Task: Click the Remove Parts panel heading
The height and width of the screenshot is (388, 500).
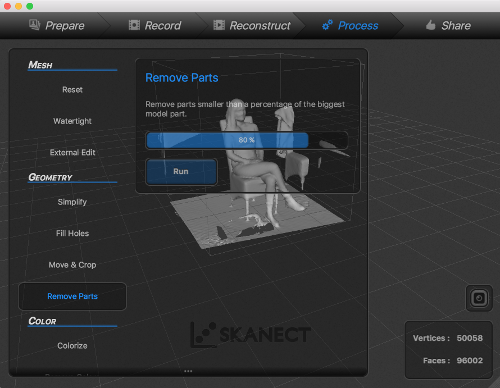Action: (182, 78)
